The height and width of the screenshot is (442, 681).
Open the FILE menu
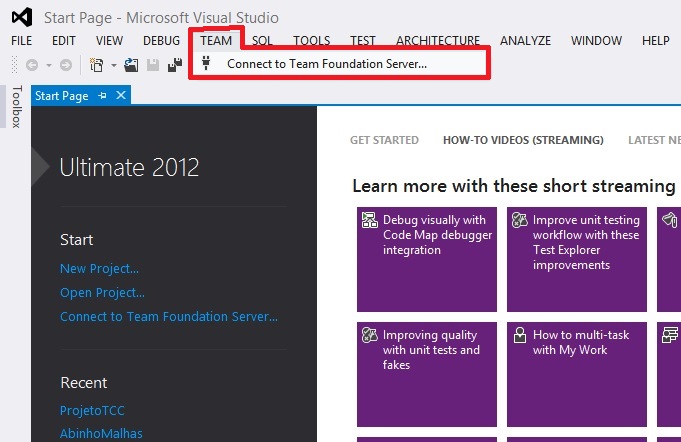pos(22,41)
